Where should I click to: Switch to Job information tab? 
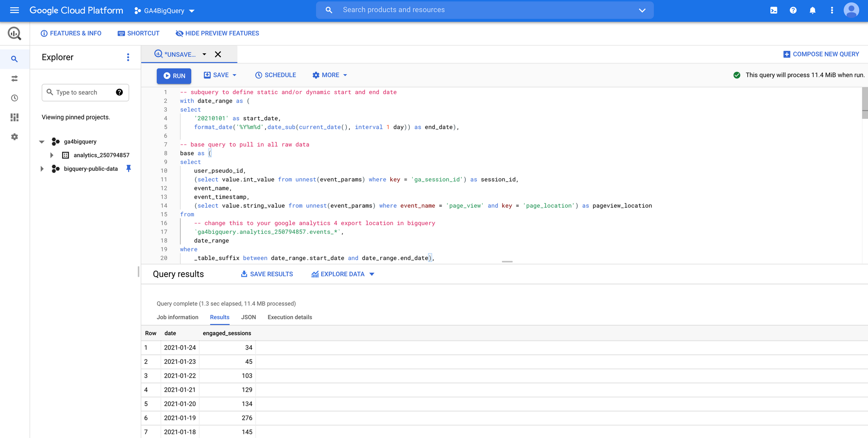[x=178, y=317]
